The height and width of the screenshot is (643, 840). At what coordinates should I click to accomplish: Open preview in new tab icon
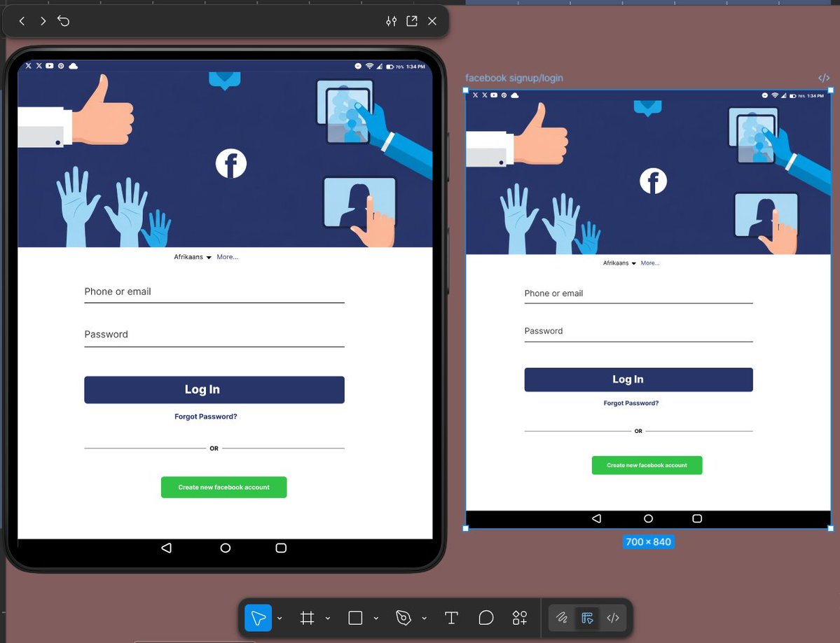pos(412,21)
